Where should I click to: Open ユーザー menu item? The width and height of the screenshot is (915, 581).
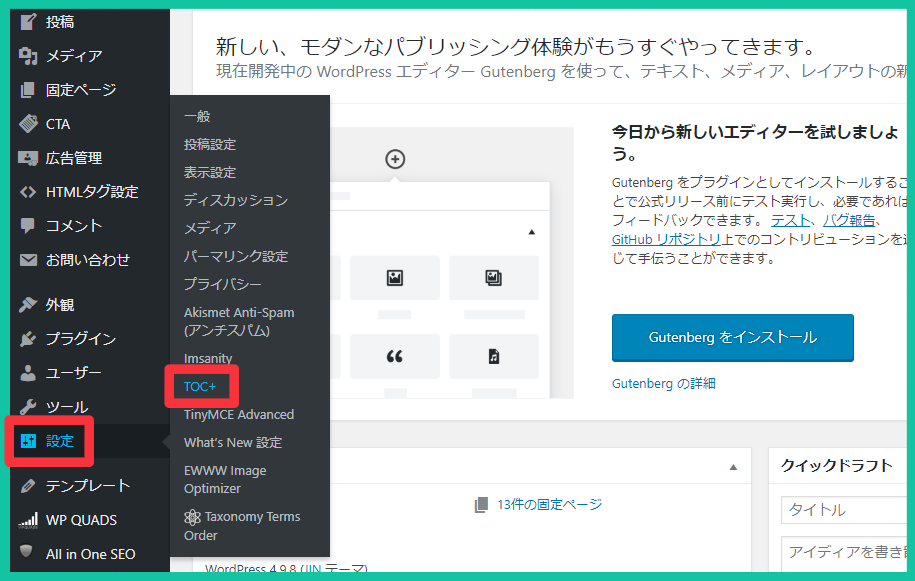click(x=74, y=373)
